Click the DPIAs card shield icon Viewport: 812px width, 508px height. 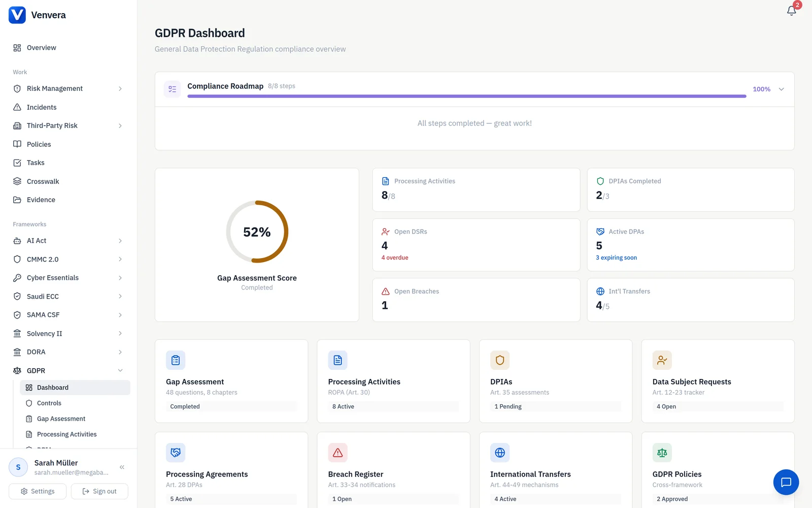(x=500, y=360)
